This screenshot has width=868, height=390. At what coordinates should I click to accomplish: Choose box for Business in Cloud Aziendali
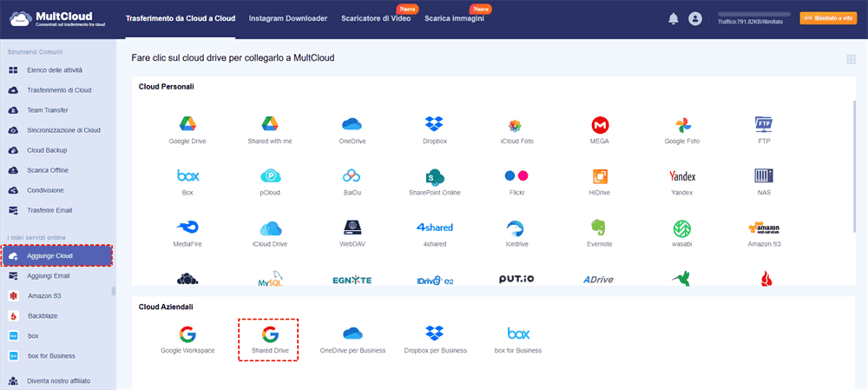click(518, 340)
